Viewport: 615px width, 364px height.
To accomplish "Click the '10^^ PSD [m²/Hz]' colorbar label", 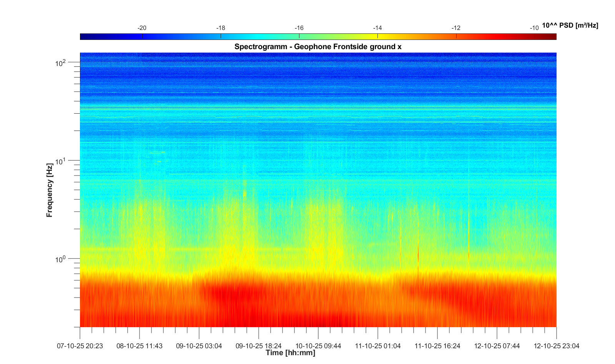I will [x=570, y=26].
